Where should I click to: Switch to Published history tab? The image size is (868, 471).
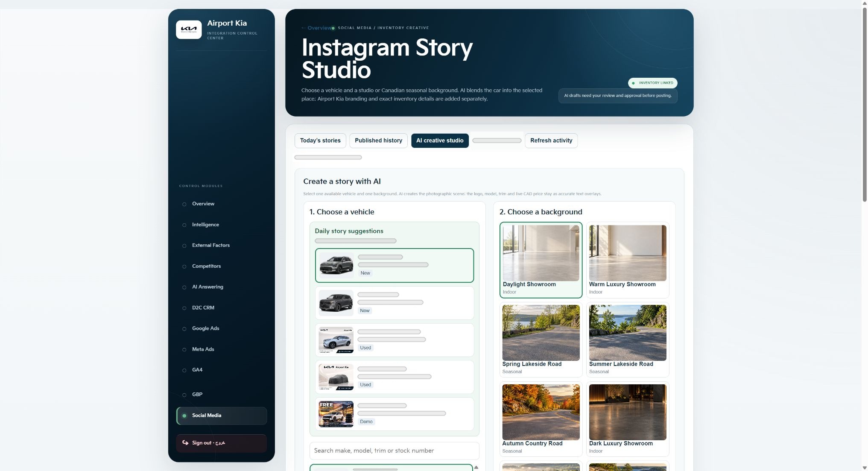378,140
